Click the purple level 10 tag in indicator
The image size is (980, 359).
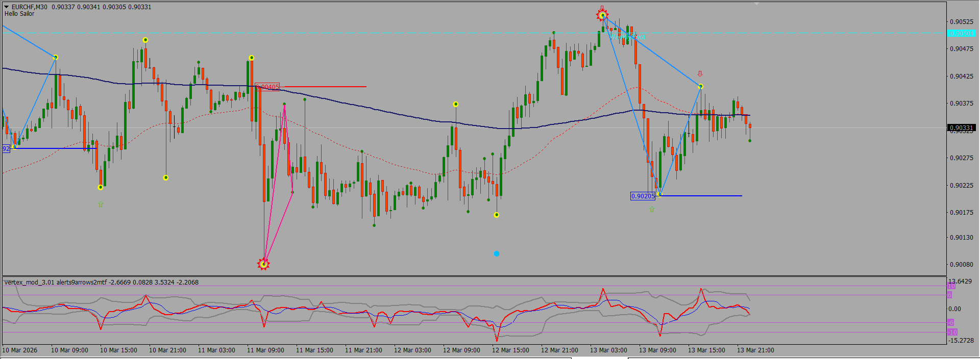[951, 286]
